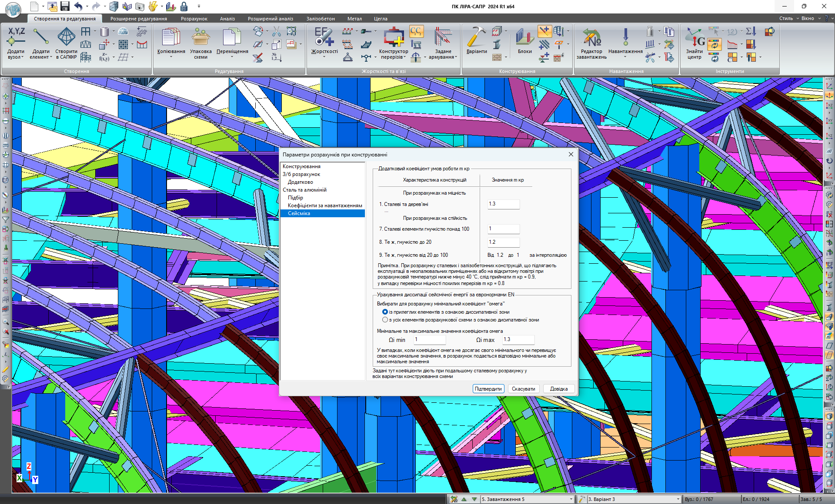Click the Скасувати button
835x504 pixels.
pyautogui.click(x=523, y=389)
